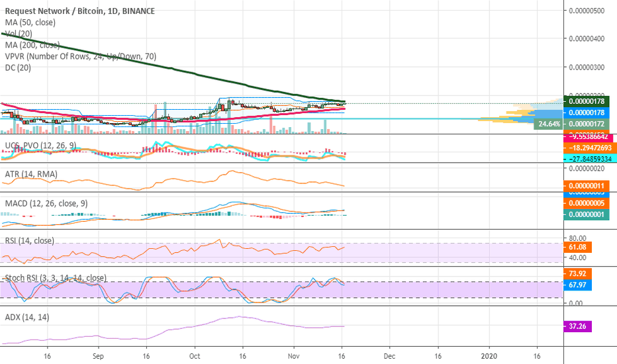Click the blue 0.00000178 price badge

(587, 113)
